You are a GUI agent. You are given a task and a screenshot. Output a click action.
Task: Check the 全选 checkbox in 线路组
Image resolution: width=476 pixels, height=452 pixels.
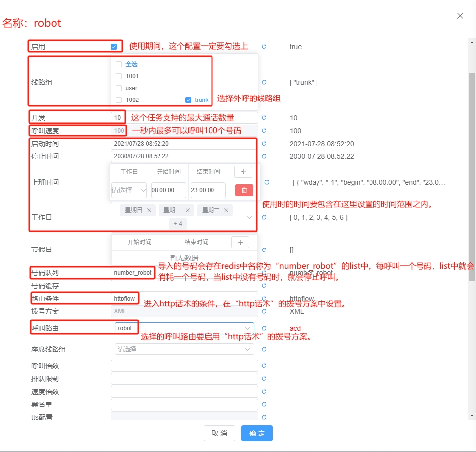[119, 64]
